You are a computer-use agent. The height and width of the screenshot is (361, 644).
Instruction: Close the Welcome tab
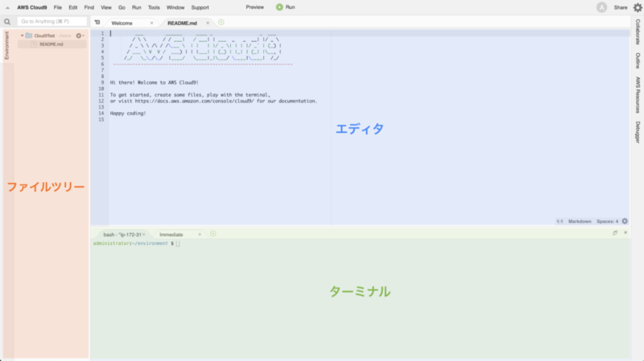pos(151,23)
